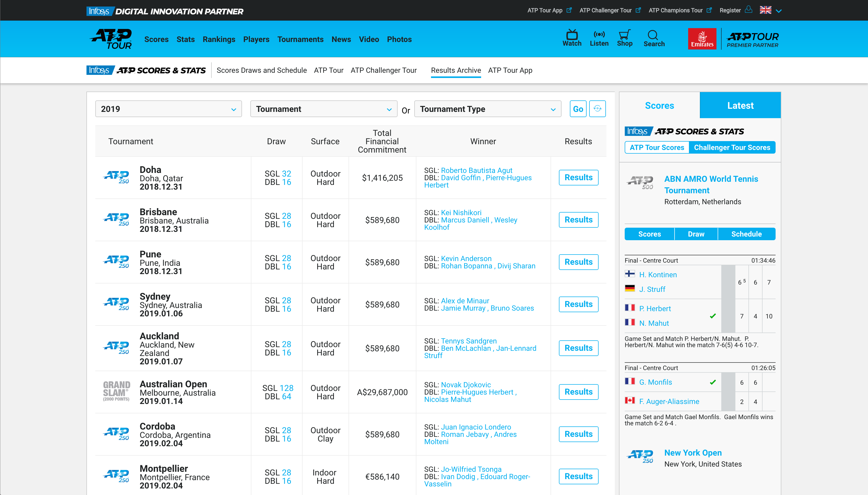
Task: Click Doha singles draw size 32
Action: pyautogui.click(x=286, y=174)
